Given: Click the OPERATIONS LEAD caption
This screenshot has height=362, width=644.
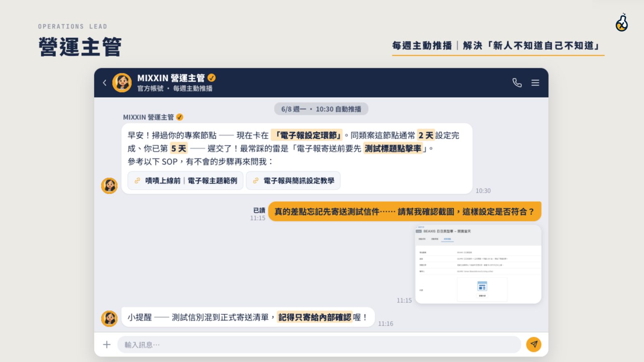Looking at the screenshot, I should (x=73, y=27).
